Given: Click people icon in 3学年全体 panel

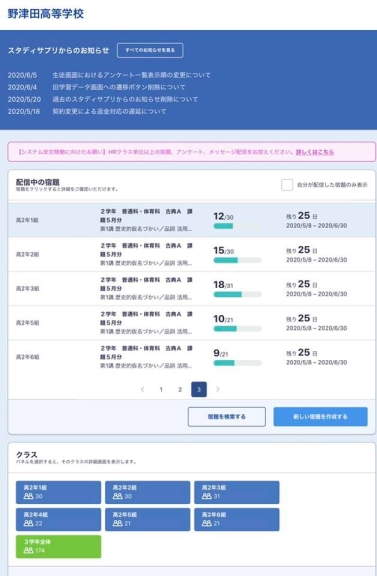Looking at the screenshot, I should (28, 551).
